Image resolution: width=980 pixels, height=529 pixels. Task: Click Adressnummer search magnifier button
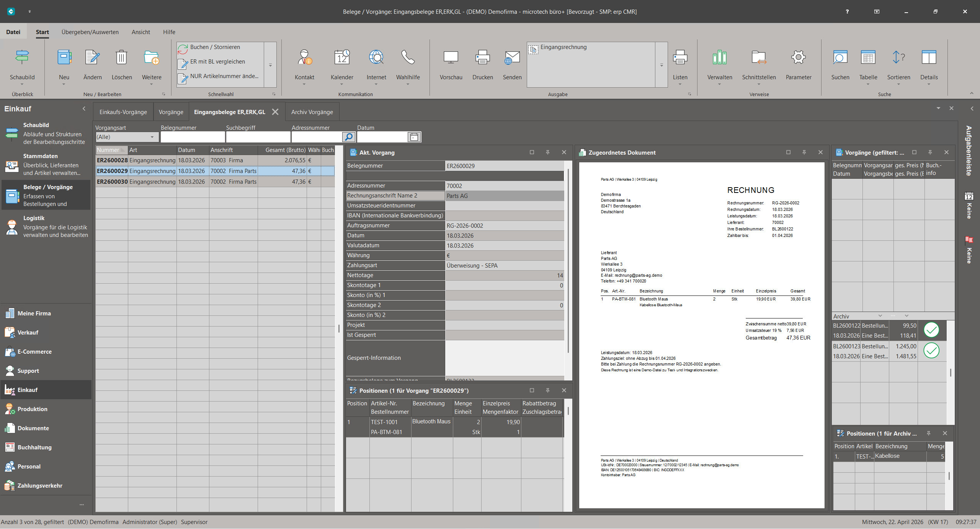pyautogui.click(x=348, y=137)
